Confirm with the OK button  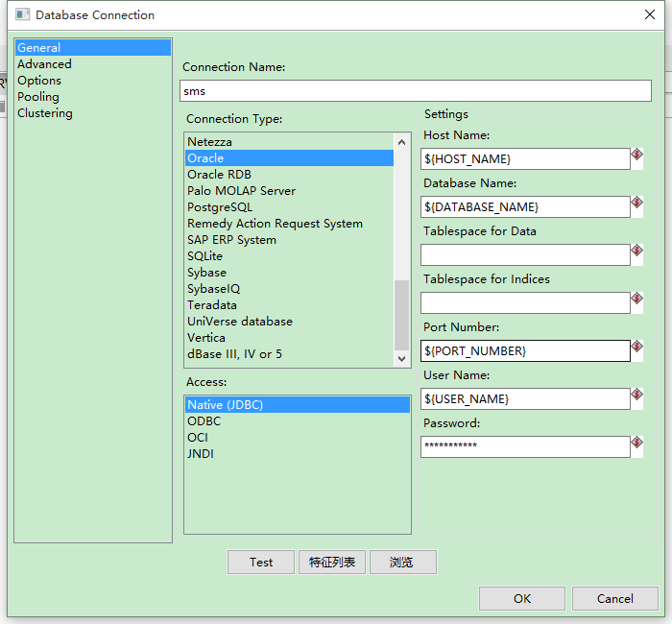pos(522,598)
